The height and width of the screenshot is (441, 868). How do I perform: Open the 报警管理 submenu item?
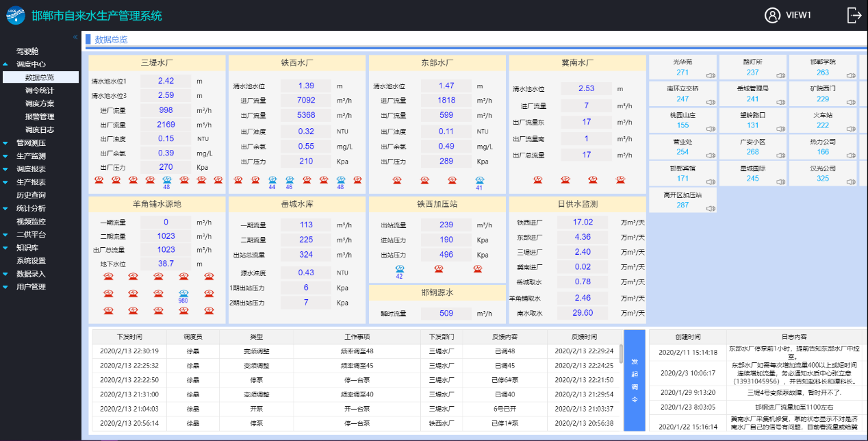pos(40,116)
